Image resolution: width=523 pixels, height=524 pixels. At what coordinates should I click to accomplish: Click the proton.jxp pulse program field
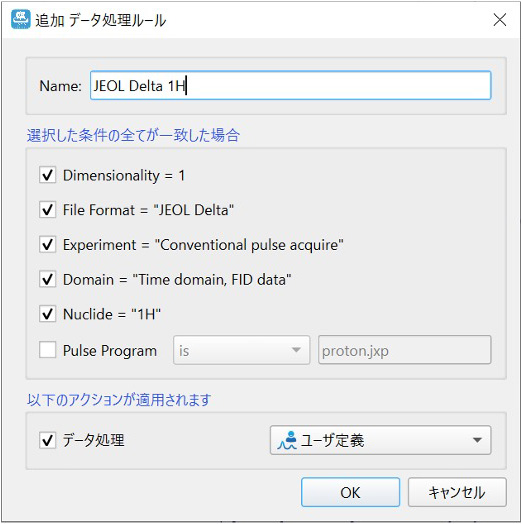(x=404, y=350)
